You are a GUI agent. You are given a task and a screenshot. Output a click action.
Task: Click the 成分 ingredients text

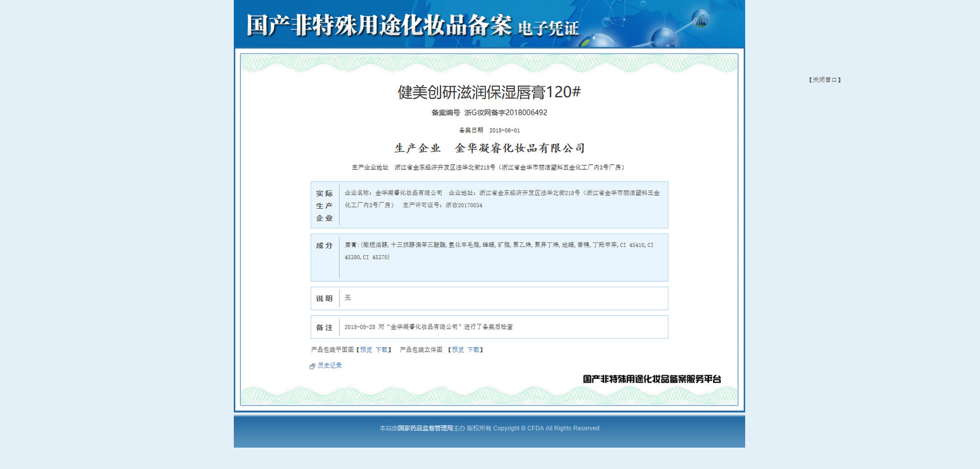coord(499,251)
